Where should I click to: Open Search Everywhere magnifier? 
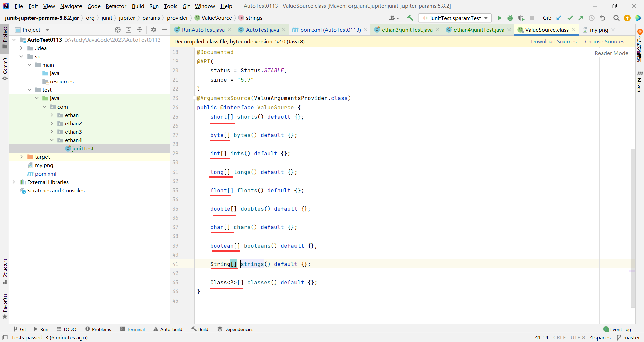coord(616,18)
